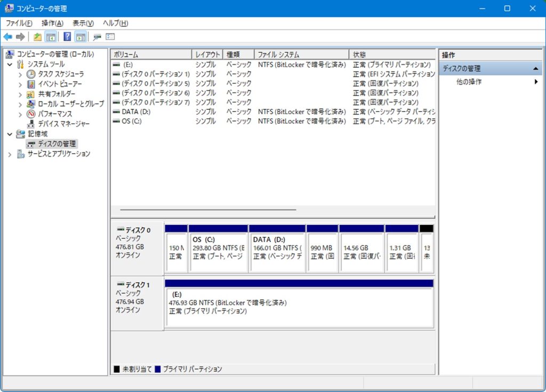Click drive icon of the DATA (D:) row

point(116,111)
